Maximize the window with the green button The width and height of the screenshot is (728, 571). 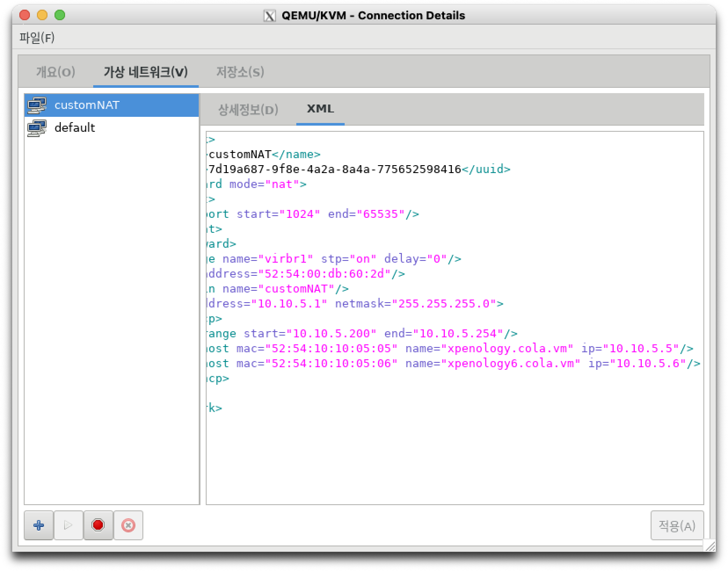click(x=60, y=15)
